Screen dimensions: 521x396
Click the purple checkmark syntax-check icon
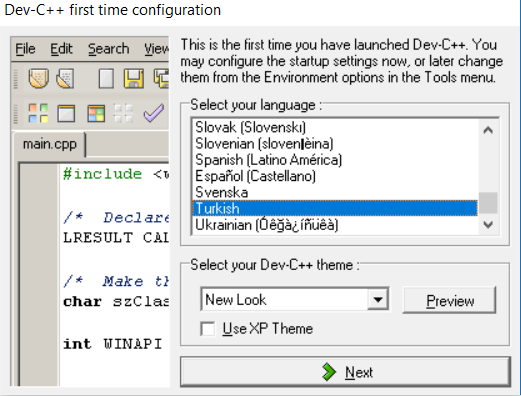click(x=154, y=113)
